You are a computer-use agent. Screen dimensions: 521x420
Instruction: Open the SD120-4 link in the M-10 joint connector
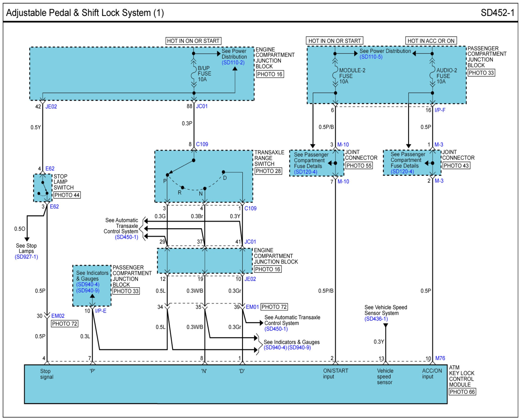point(305,172)
